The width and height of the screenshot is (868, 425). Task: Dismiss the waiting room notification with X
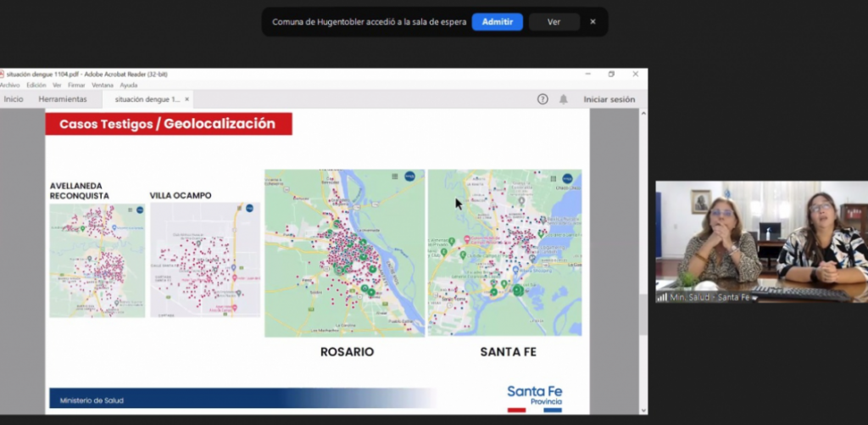pyautogui.click(x=593, y=22)
